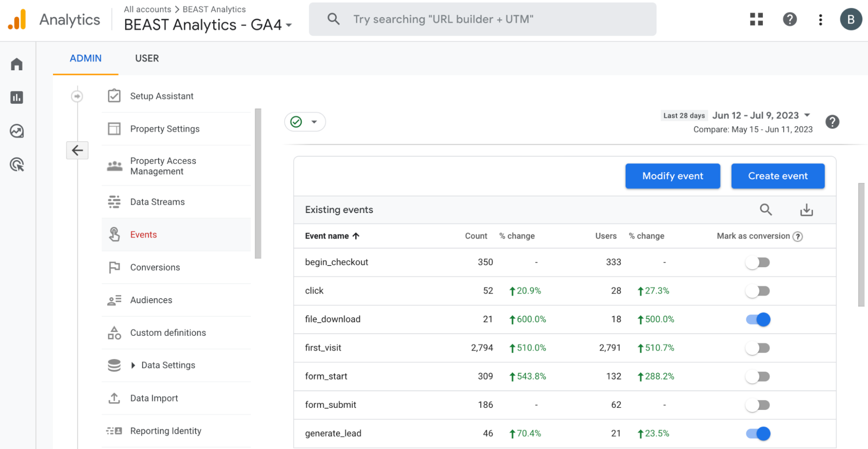Open Reports bar chart icon in sidebar
This screenshot has height=449, width=868.
pos(17,98)
